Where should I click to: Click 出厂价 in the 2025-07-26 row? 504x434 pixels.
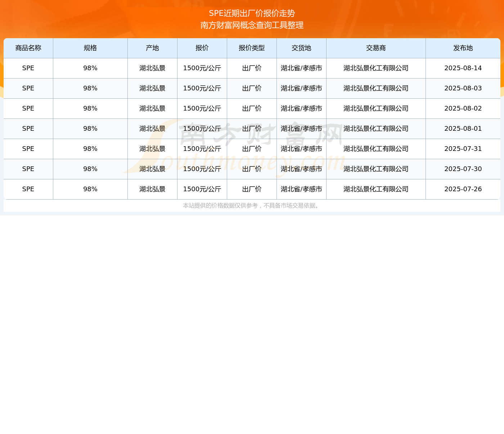[x=252, y=189]
